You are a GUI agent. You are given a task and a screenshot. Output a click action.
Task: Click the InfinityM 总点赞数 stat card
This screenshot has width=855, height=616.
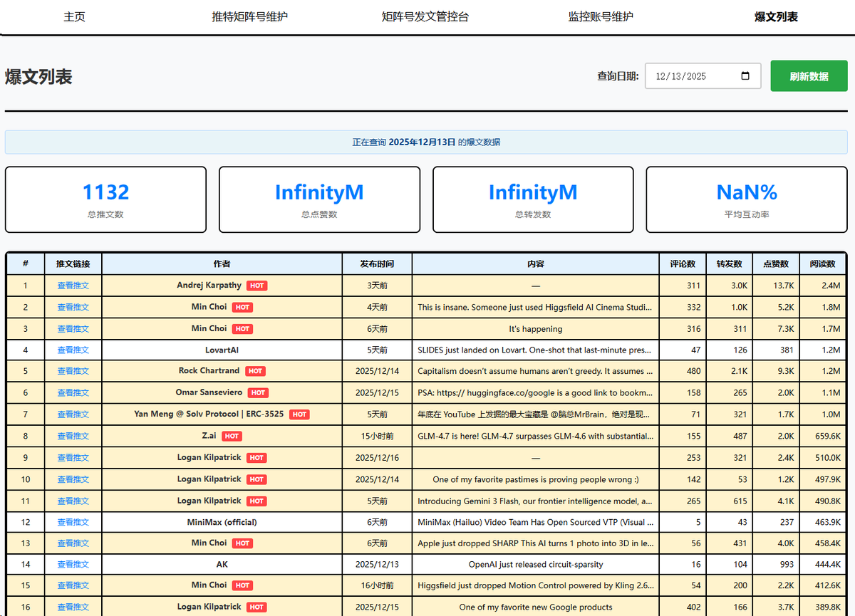pyautogui.click(x=319, y=199)
